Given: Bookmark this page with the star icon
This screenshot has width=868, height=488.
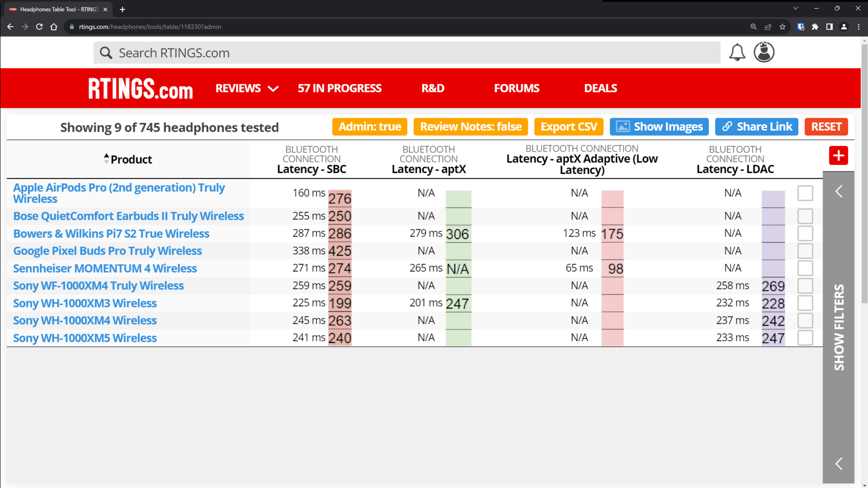Looking at the screenshot, I should [x=782, y=27].
